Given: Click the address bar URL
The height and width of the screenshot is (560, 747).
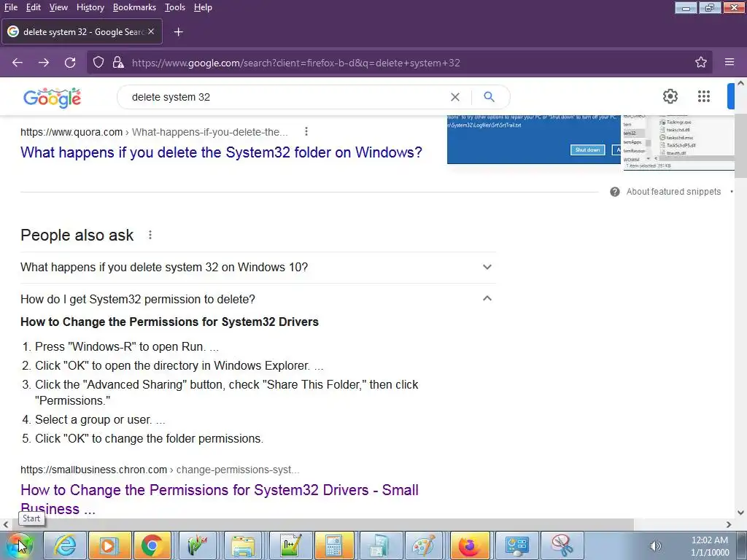Looking at the screenshot, I should pyautogui.click(x=295, y=63).
